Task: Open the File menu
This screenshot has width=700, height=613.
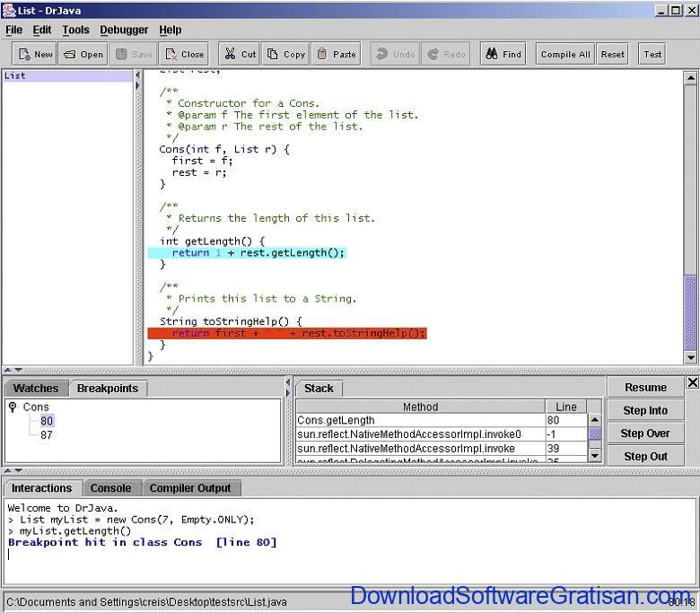Action: (x=13, y=30)
